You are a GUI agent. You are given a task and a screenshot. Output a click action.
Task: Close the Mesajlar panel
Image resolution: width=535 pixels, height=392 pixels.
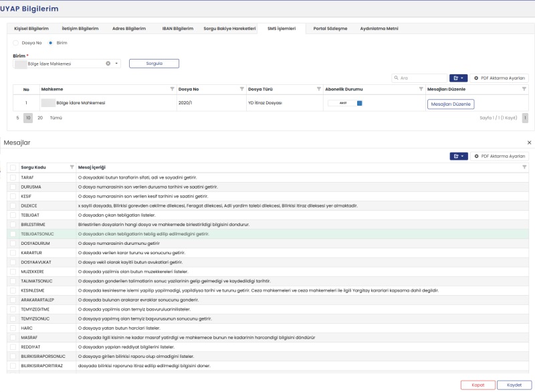530,142
